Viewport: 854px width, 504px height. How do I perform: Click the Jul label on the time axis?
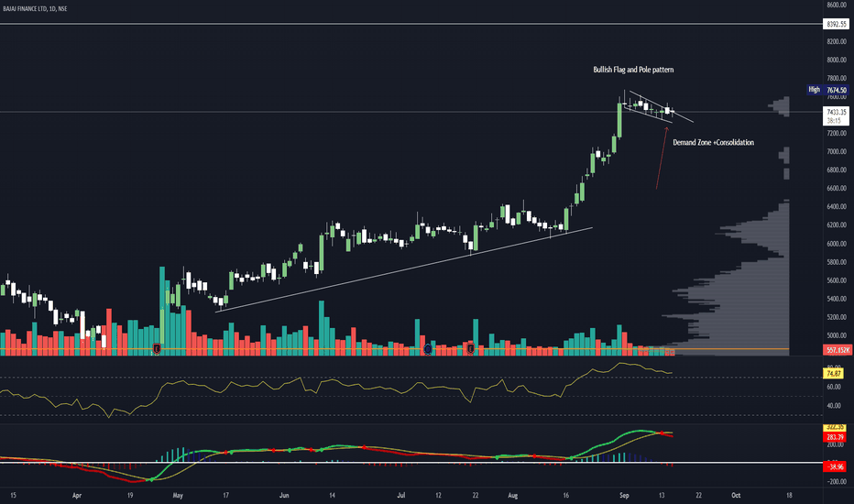coord(401,496)
